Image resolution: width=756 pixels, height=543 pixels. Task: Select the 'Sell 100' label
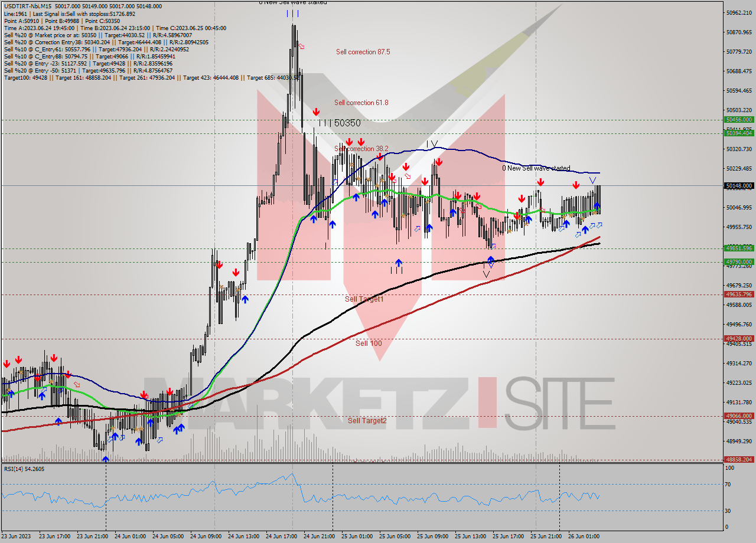point(369,344)
